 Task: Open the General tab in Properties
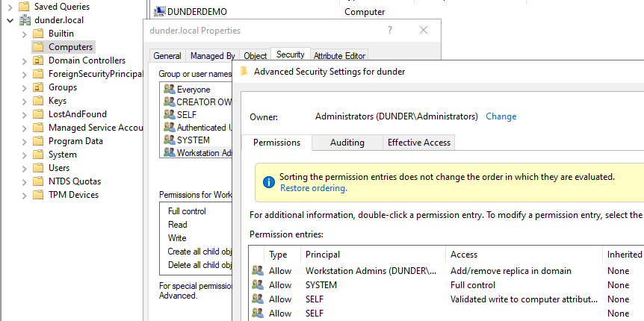167,56
